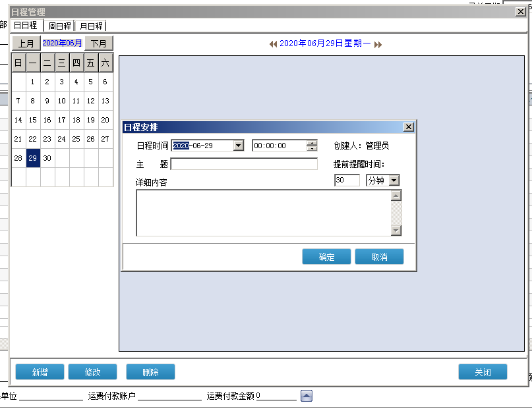Select day 15 in the calendar
532x409 pixels.
click(33, 120)
